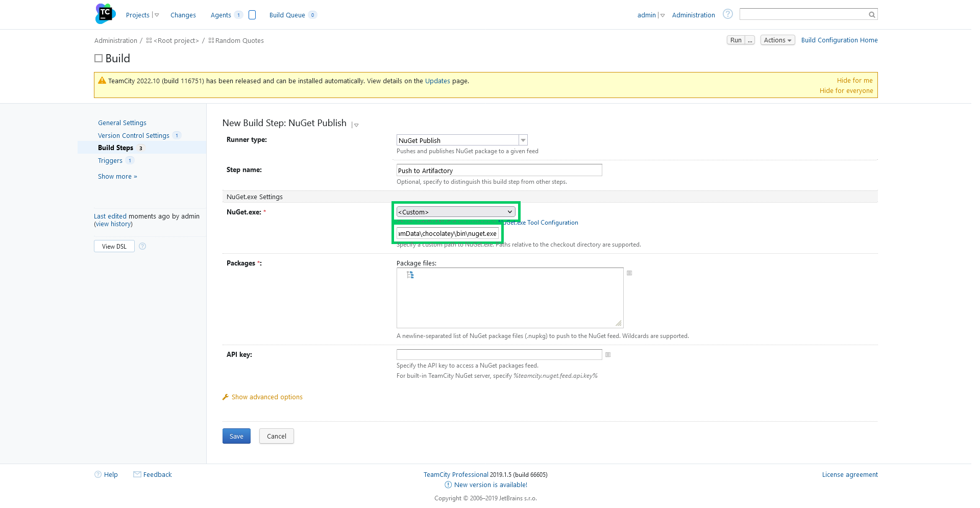This screenshot has height=508, width=980.
Task: Click the Random Quotes project icon in breadcrumb
Action: tap(211, 40)
